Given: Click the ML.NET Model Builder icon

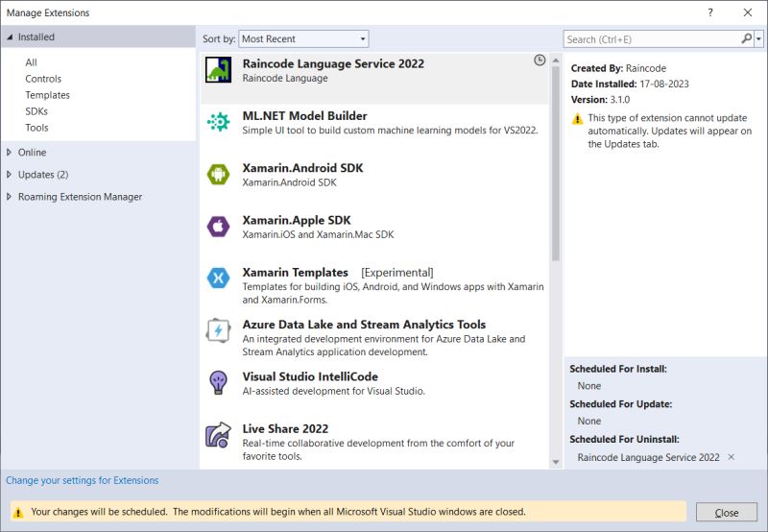Looking at the screenshot, I should tap(218, 122).
